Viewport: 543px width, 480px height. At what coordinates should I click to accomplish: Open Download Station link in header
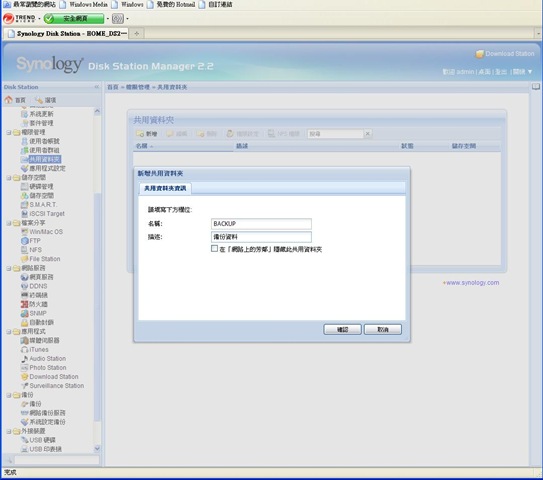(505, 54)
